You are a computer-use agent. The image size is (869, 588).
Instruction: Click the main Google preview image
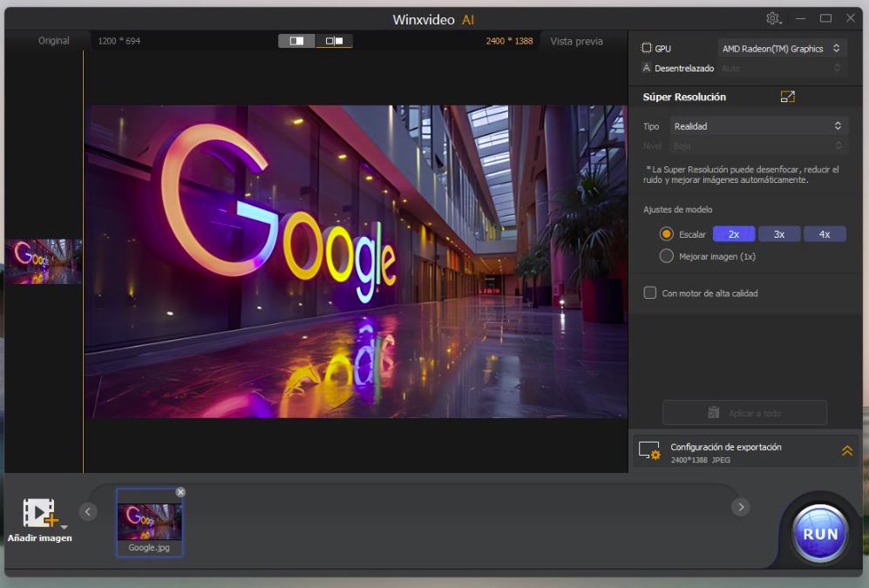click(x=356, y=261)
